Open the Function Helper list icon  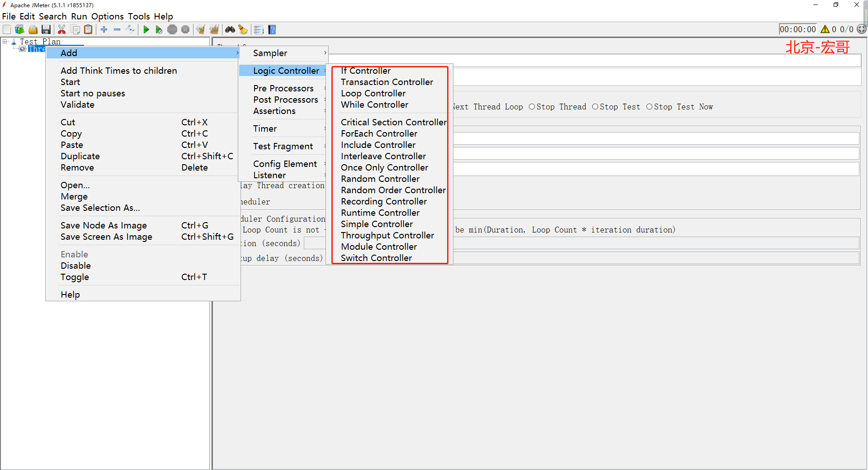point(259,30)
